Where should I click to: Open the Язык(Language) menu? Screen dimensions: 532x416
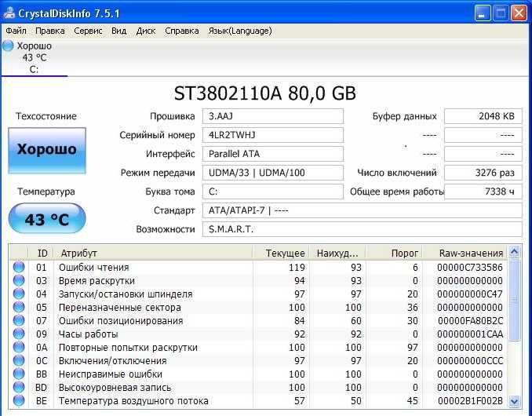pos(240,31)
